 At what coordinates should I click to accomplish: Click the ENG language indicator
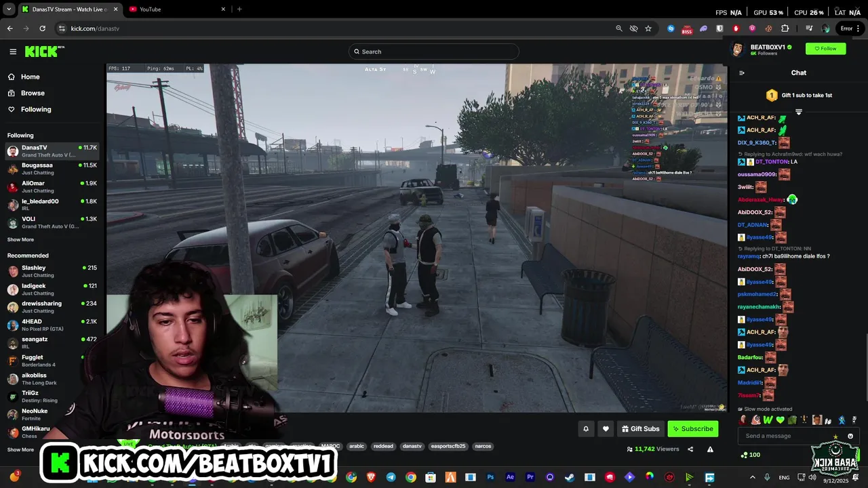tap(784, 477)
